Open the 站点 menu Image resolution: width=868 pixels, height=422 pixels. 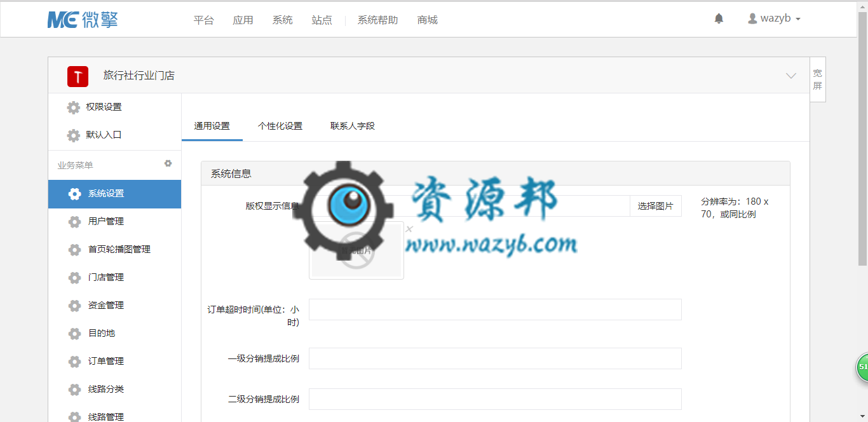click(x=322, y=20)
